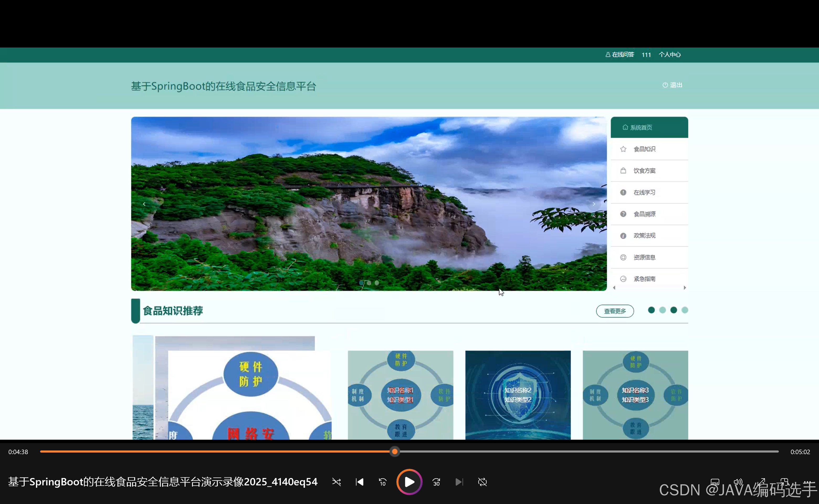The image size is (819, 504).
Task: Skip forward 30 seconds
Action: [x=436, y=482]
